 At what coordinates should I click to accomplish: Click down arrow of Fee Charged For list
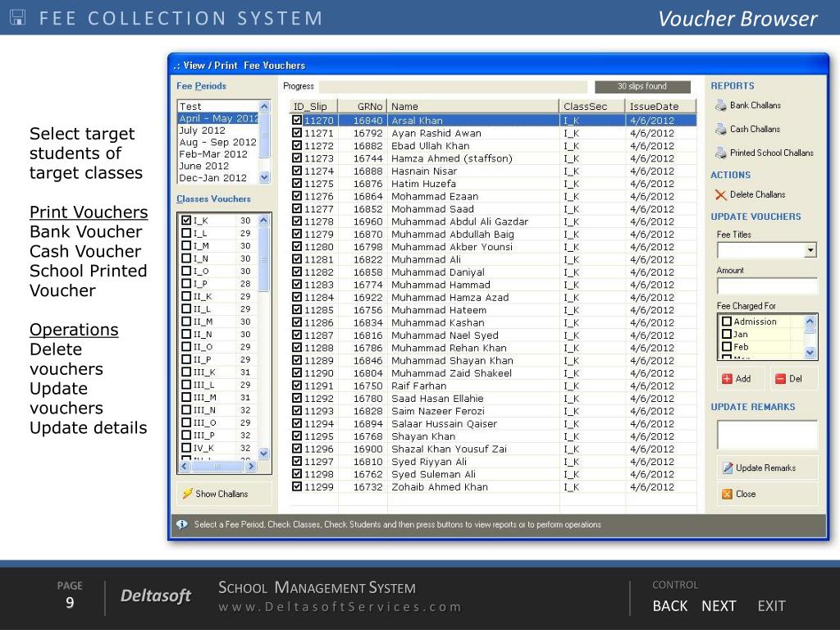(810, 353)
